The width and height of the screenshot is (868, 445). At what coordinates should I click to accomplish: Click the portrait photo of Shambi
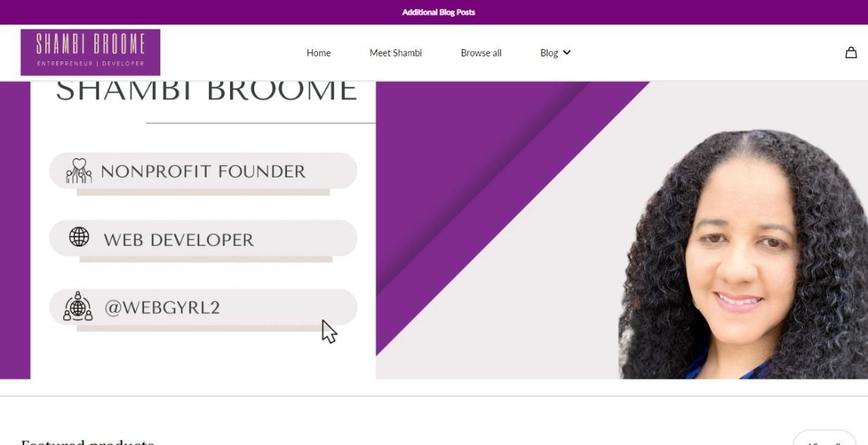point(743,254)
